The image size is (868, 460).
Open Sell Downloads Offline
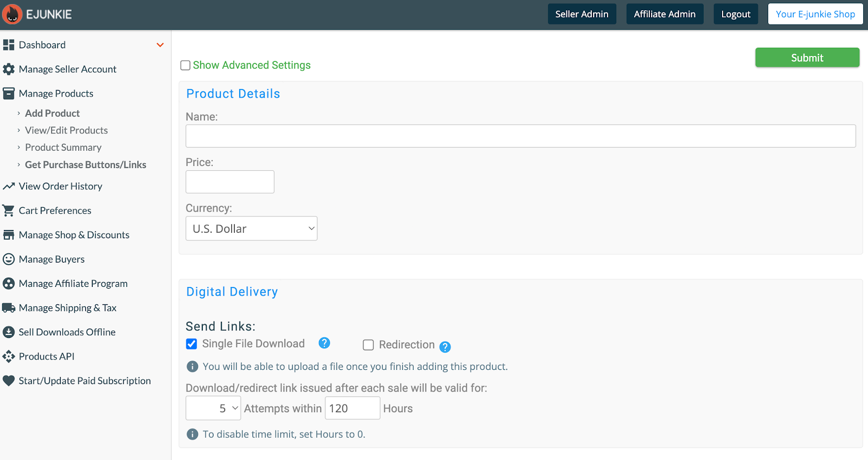click(67, 332)
